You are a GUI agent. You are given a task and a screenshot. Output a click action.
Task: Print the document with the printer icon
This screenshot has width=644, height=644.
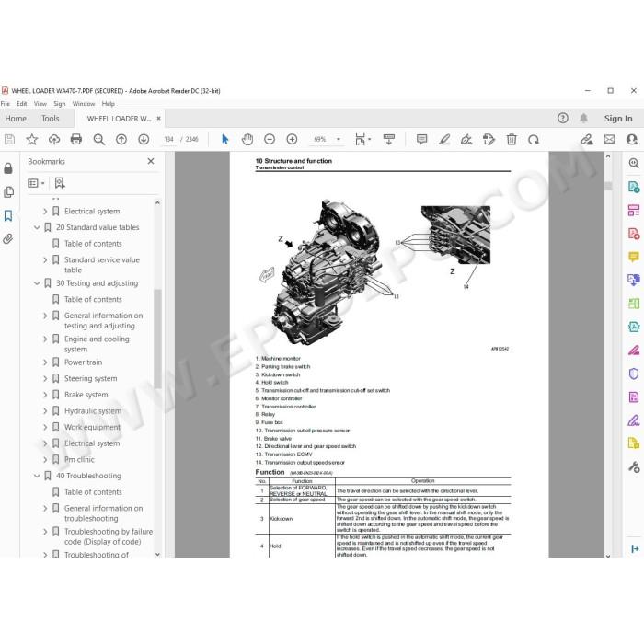[x=76, y=140]
